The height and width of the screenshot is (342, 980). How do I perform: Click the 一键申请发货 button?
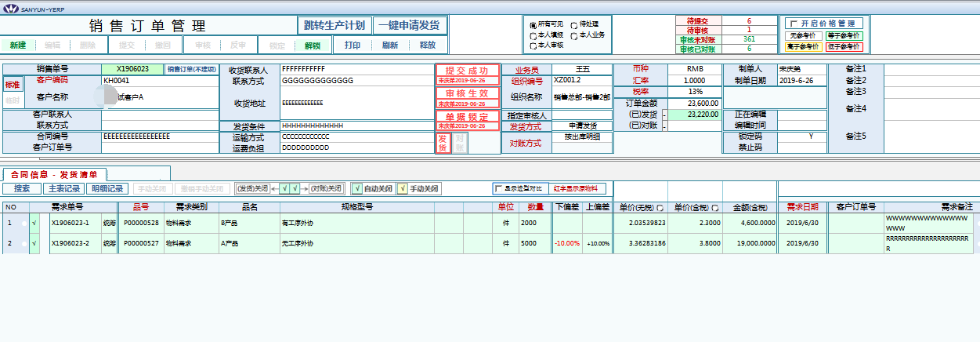coord(410,24)
